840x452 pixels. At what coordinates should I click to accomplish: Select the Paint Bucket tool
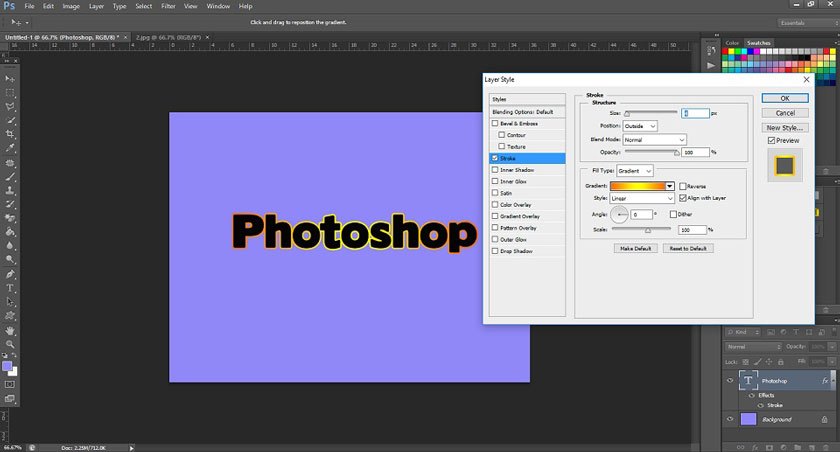[10, 232]
